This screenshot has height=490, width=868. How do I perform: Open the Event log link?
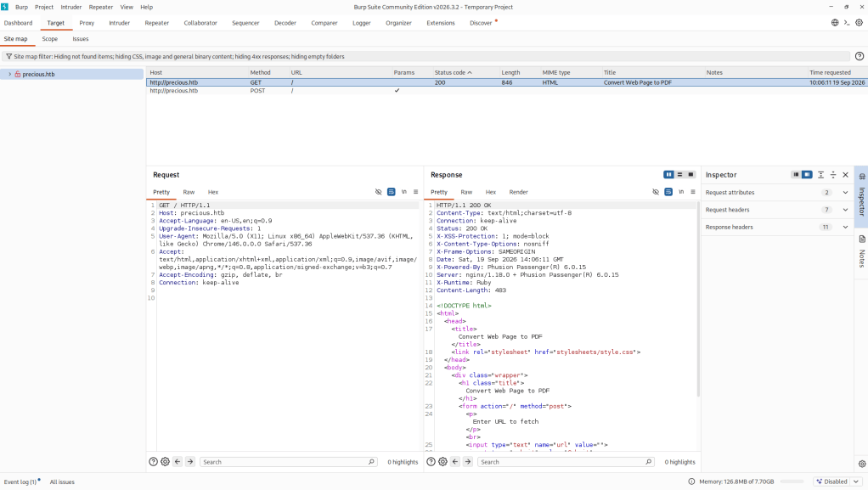pos(20,482)
